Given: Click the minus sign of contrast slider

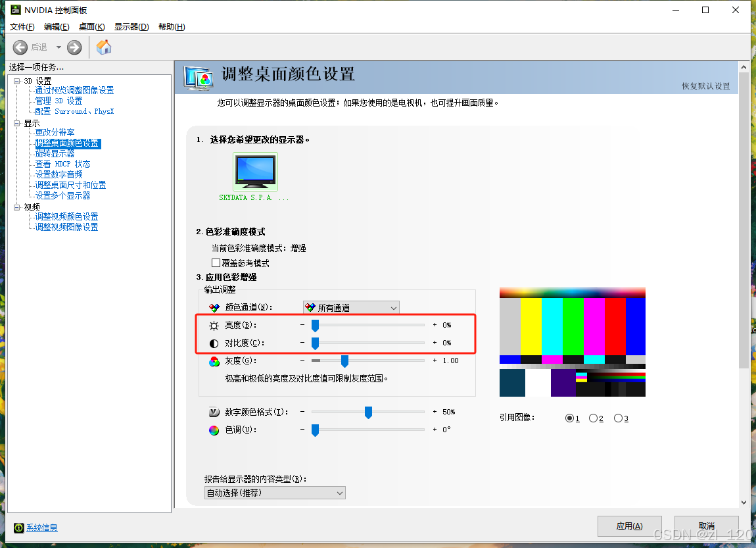Looking at the screenshot, I should [x=302, y=343].
